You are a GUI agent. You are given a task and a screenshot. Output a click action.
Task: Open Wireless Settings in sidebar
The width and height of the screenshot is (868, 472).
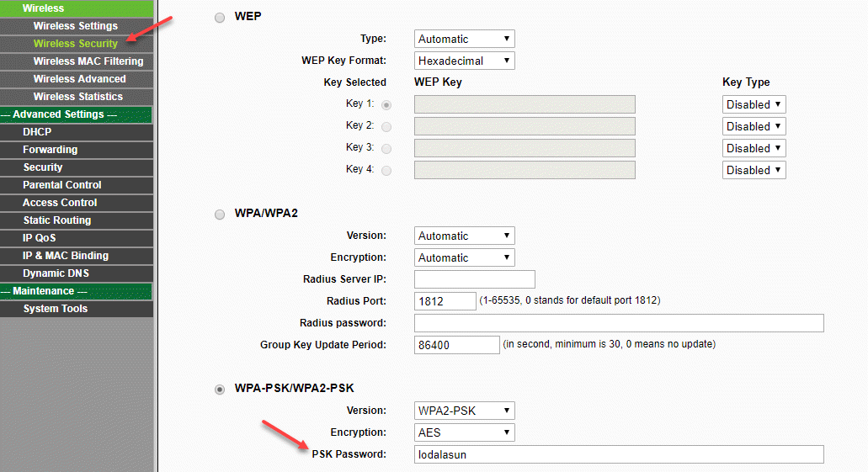[x=76, y=26]
